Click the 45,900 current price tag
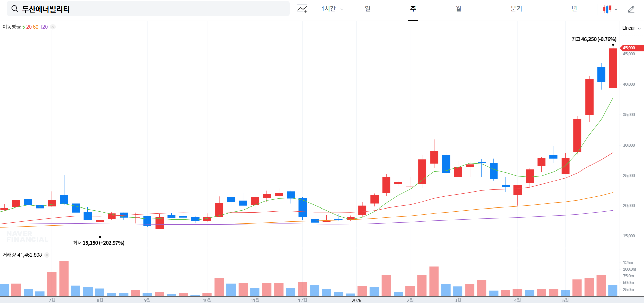Screen dimensions: 644x303 point(632,48)
